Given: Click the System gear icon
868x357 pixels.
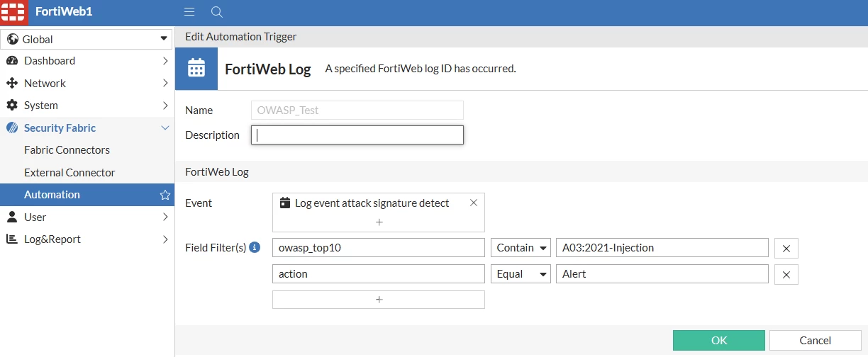Looking at the screenshot, I should pos(12,106).
